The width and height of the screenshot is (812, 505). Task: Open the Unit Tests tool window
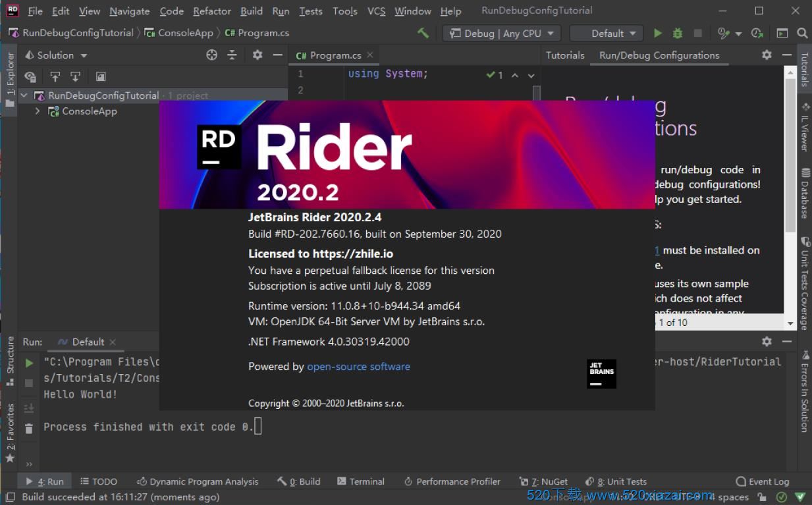point(615,481)
